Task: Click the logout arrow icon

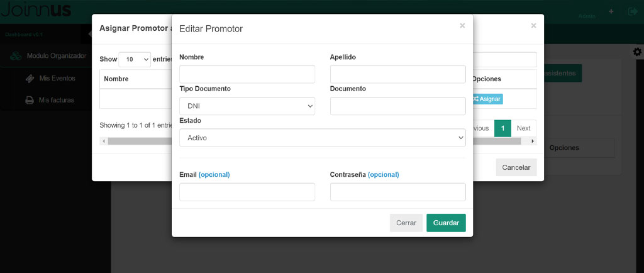Action: pos(632,12)
